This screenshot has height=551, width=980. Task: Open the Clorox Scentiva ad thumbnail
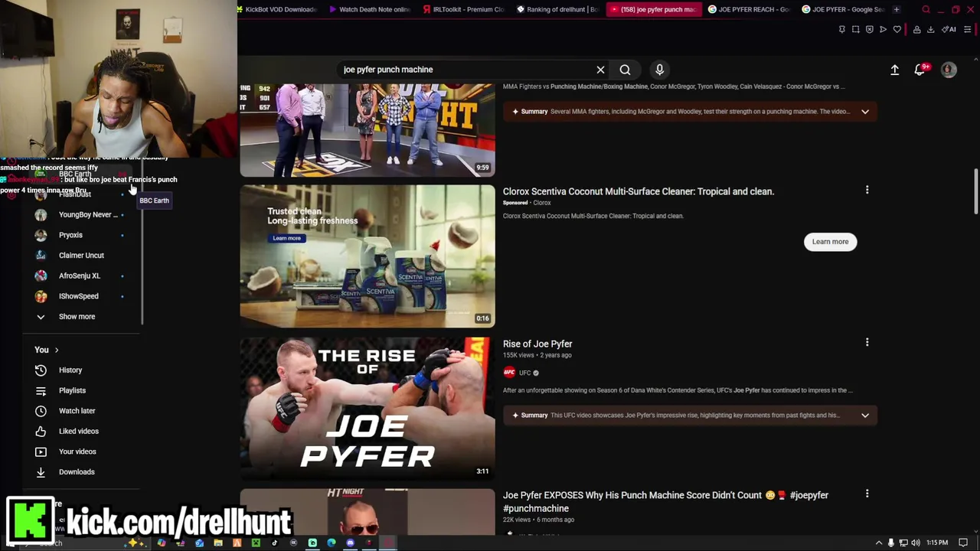click(367, 256)
